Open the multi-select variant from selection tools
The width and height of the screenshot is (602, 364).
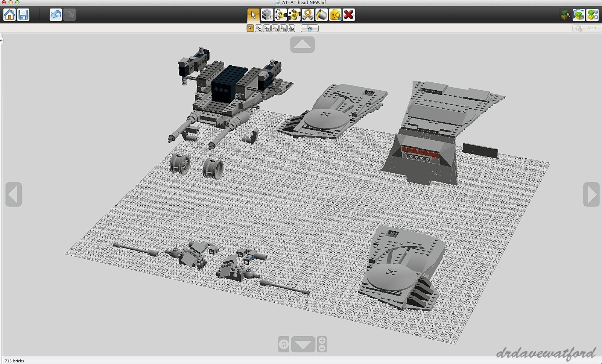(258, 28)
